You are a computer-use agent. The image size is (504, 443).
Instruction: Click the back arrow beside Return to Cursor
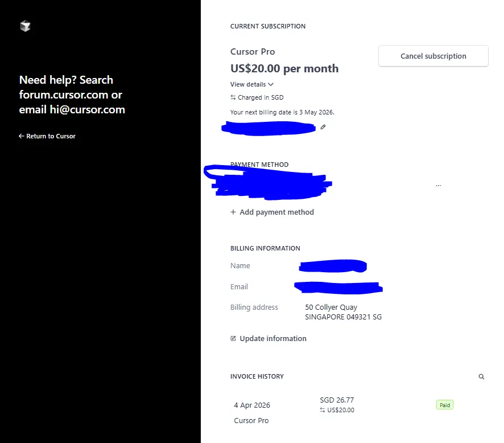22,136
